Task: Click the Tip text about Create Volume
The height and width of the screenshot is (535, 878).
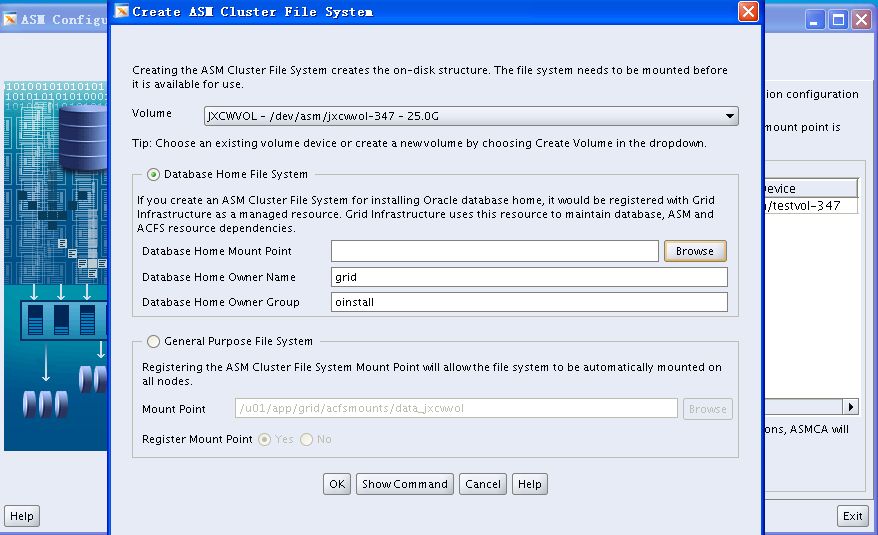Action: (419, 143)
